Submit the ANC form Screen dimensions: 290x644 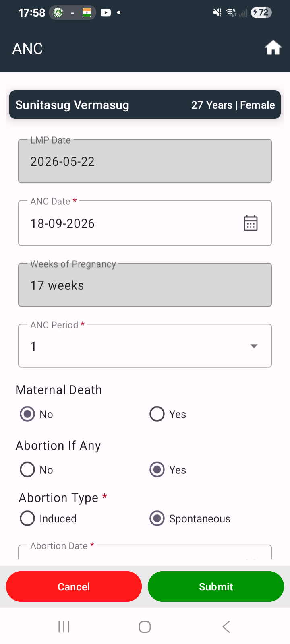216,586
